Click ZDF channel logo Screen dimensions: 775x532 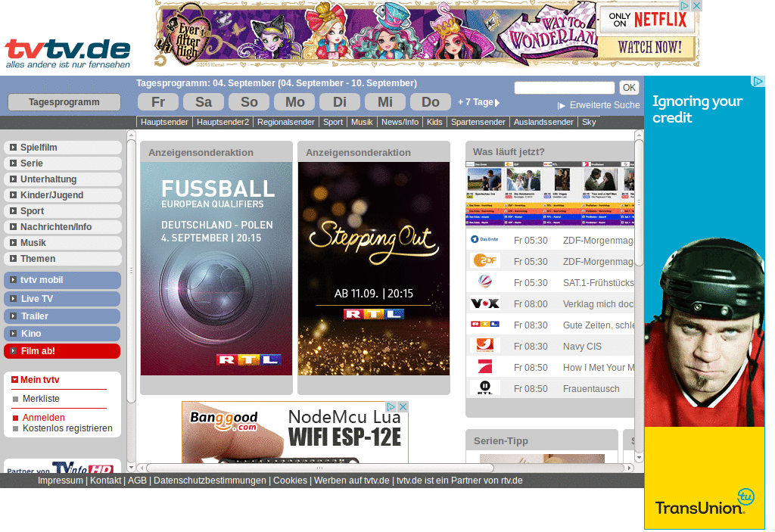pyautogui.click(x=484, y=260)
